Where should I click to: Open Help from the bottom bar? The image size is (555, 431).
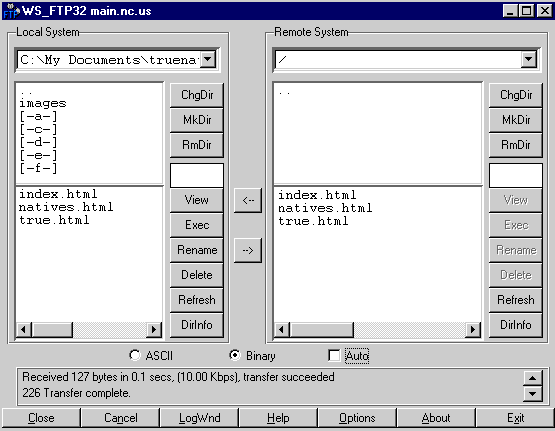tap(278, 418)
